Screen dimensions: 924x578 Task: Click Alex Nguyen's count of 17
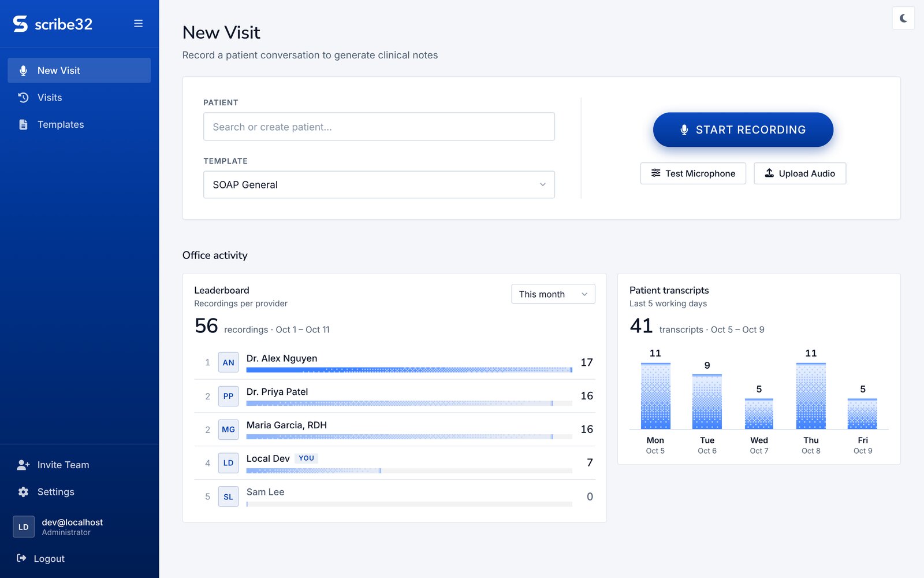click(x=587, y=362)
